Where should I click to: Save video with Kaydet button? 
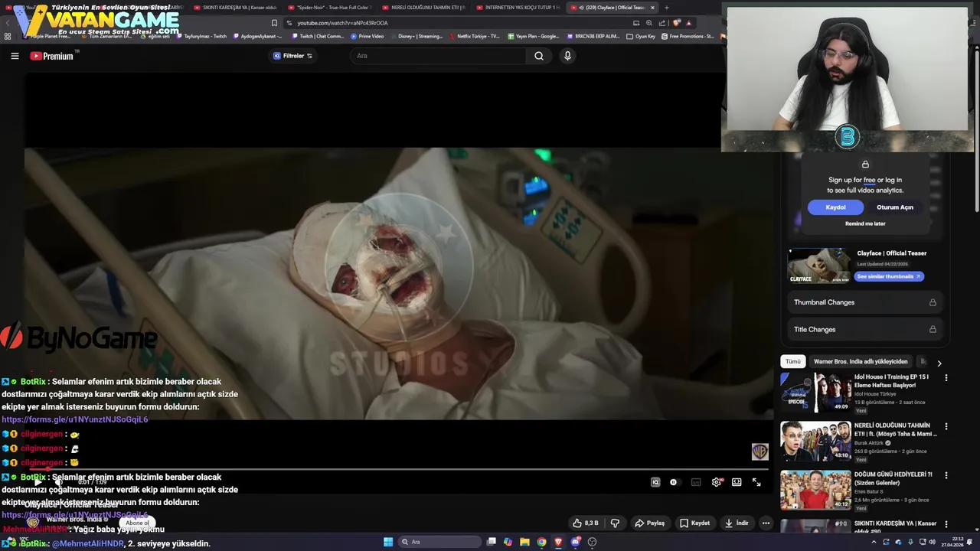pos(695,523)
